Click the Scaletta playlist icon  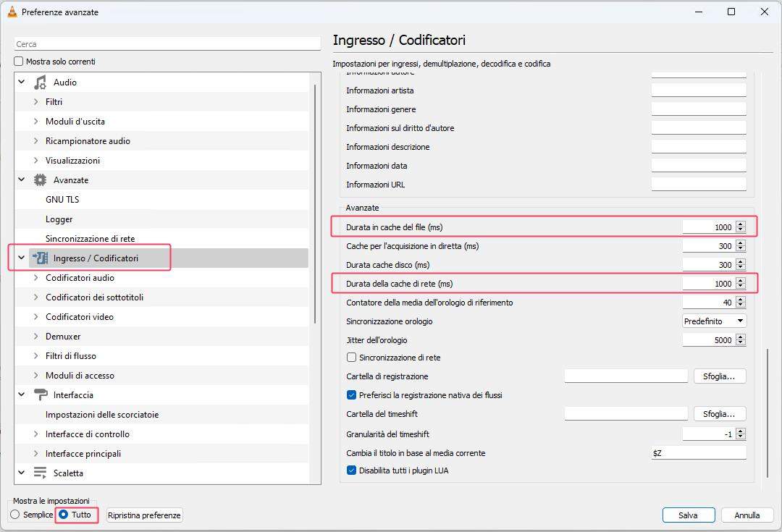coord(41,473)
